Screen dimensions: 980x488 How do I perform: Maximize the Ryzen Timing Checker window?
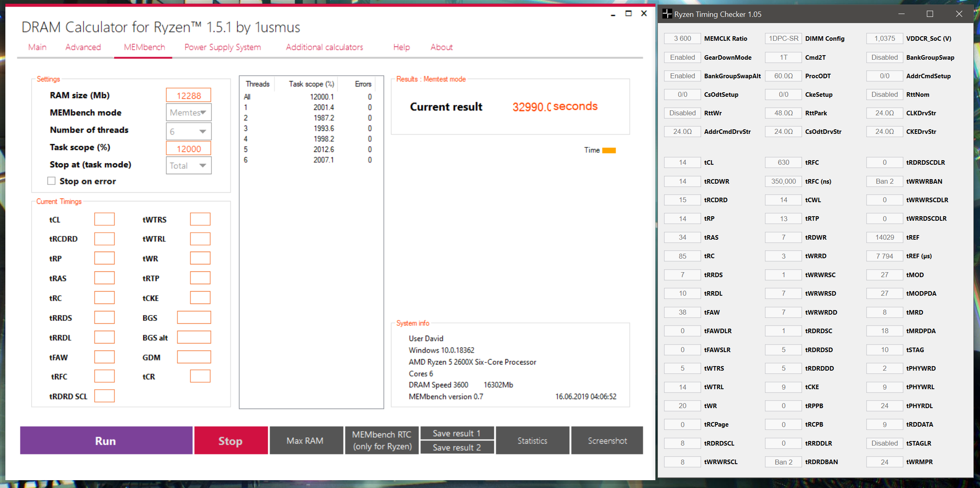(x=930, y=14)
